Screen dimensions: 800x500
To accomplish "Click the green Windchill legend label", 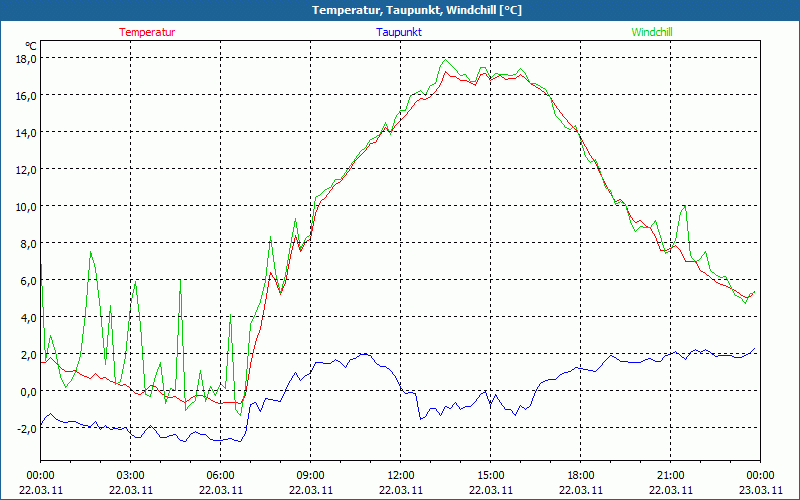I will (x=652, y=32).
